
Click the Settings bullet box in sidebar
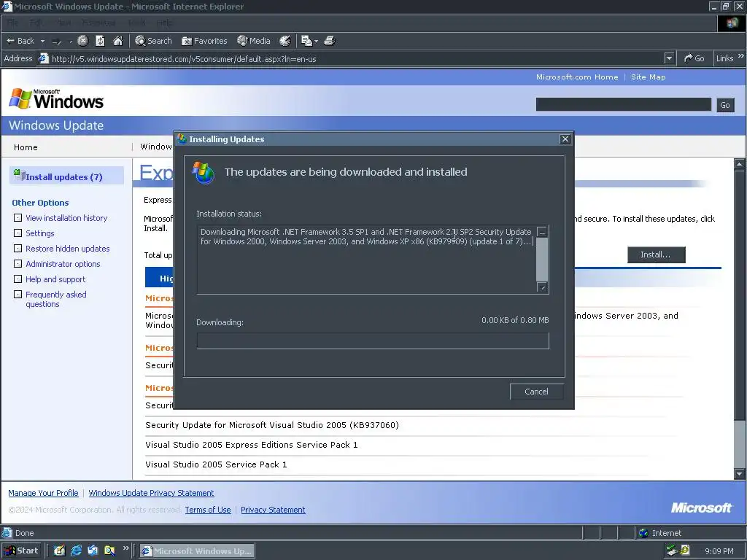(x=18, y=233)
